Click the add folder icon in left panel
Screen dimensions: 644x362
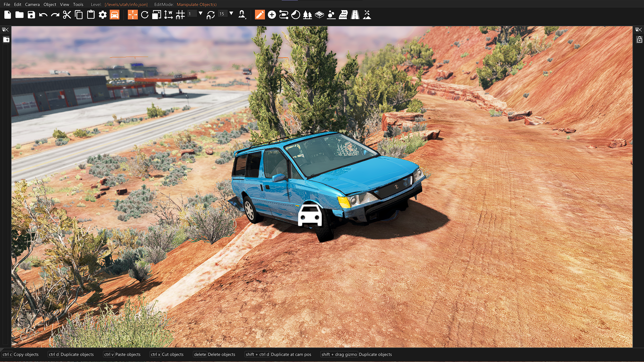[6, 40]
